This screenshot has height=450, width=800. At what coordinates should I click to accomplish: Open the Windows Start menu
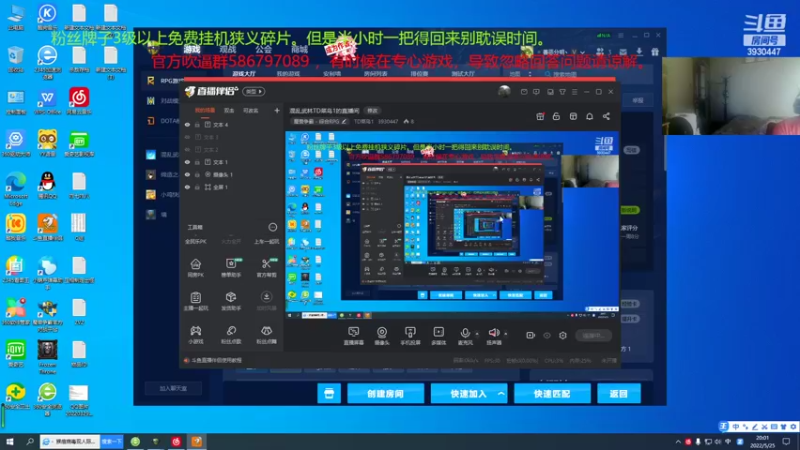(10, 442)
